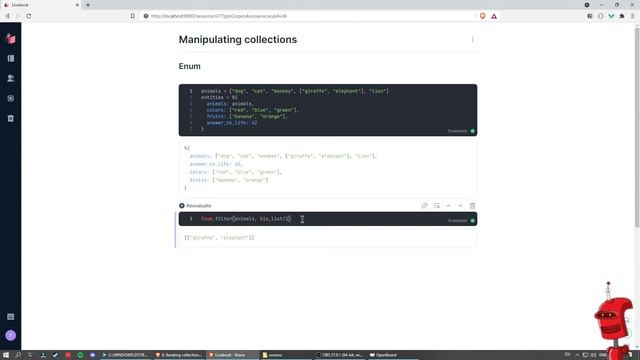The image size is (640, 360).
Task: Open Brave Shields icon in address bar
Action: pyautogui.click(x=482, y=16)
